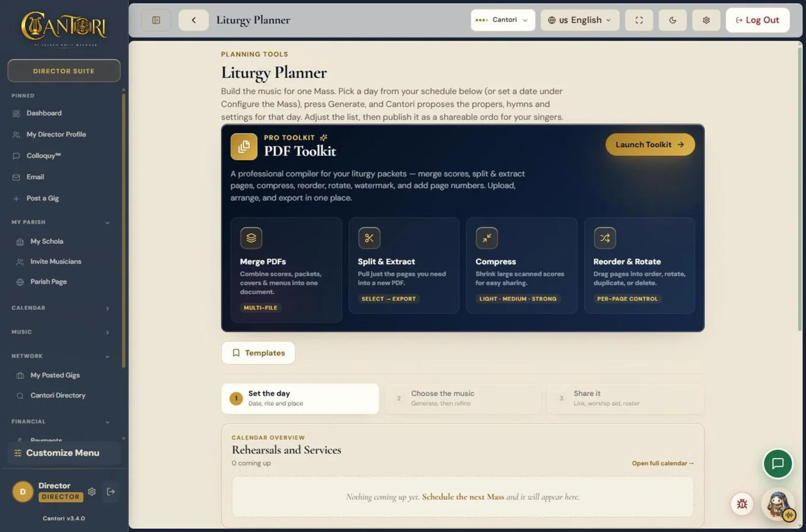Switch to Set the day step
Image resolution: width=806 pixels, height=532 pixels.
[300, 398]
